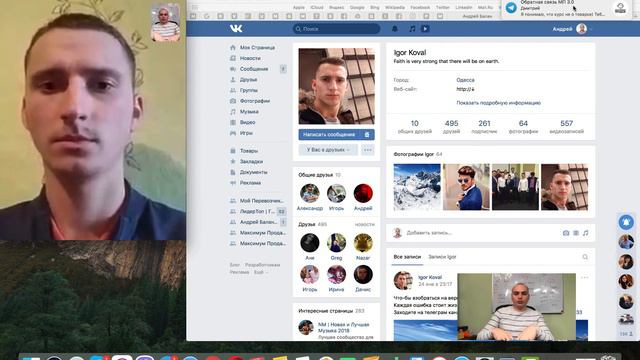Click Показать подробную информацию link

tap(498, 103)
